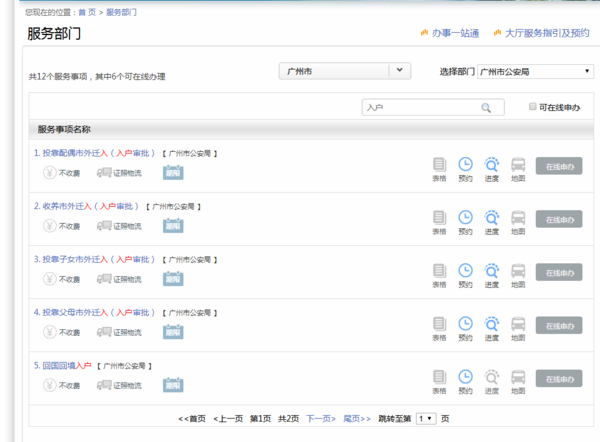Click 地图 bus icon for 投靠父母市外迁入
600x442 pixels.
point(518,324)
